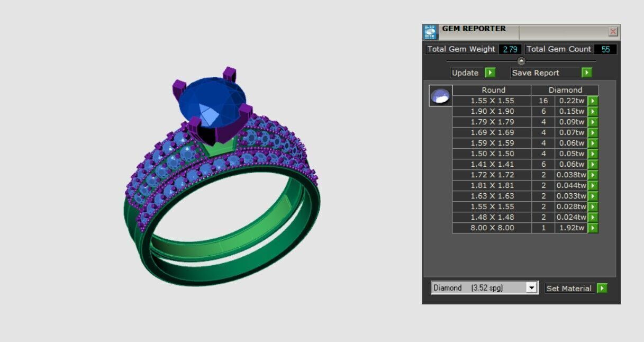644x342 pixels.
Task: Click the slider handle below the totals
Action: pos(521,60)
